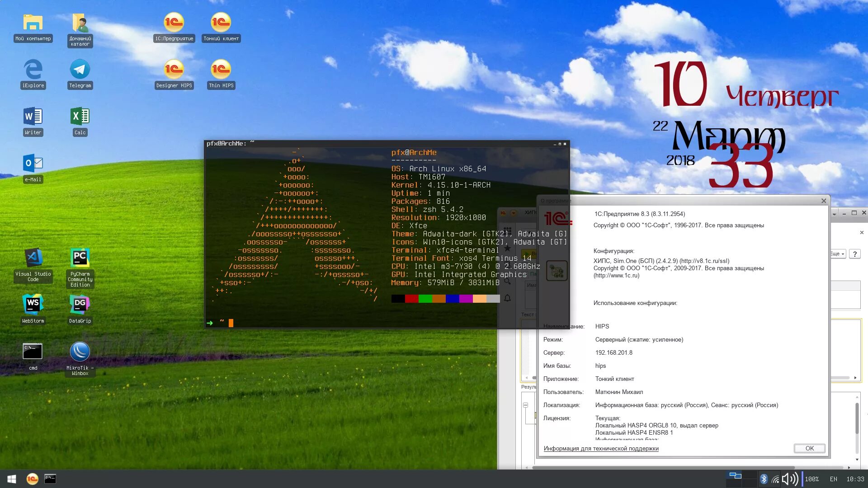Open the Designer HIPS shortcut
868x488 pixels.
(174, 75)
